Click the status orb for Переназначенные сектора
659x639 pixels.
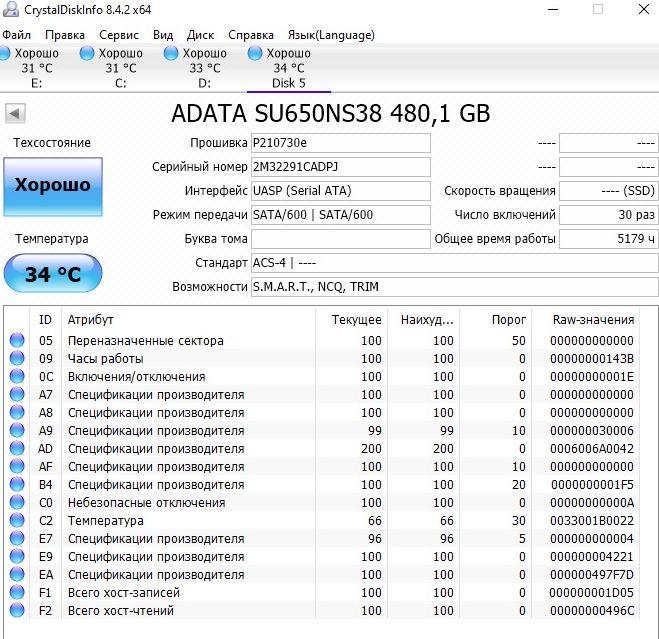click(x=17, y=341)
